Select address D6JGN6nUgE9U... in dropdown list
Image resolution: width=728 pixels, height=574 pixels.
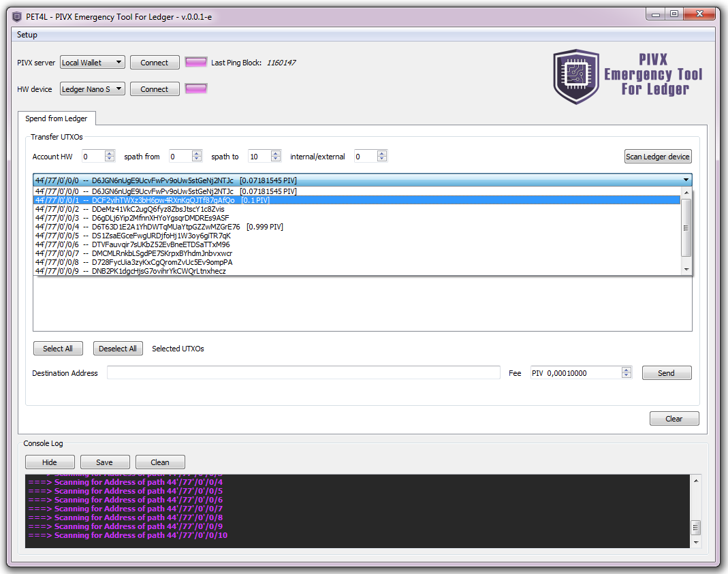pos(357,191)
